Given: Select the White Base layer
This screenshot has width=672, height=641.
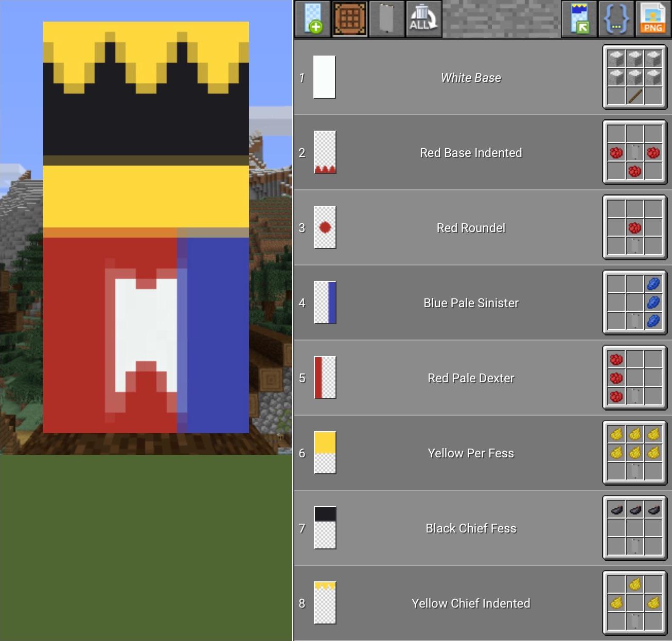Looking at the screenshot, I should [x=470, y=78].
